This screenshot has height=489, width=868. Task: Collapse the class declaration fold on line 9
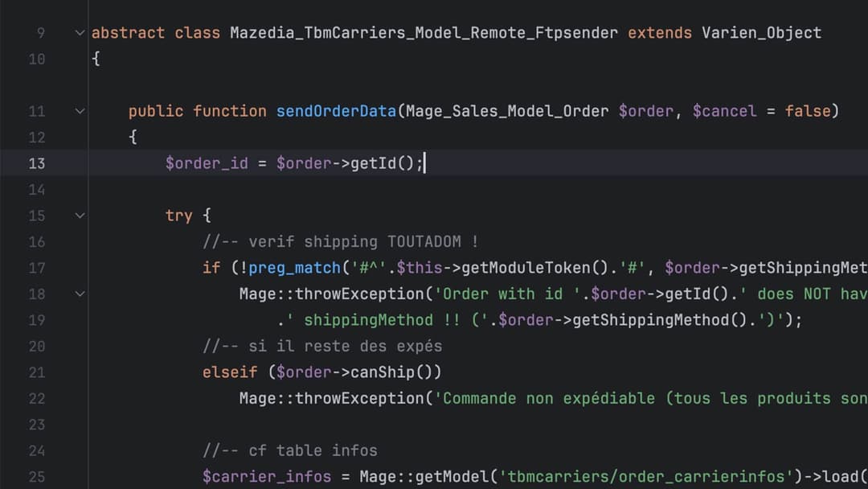[80, 33]
